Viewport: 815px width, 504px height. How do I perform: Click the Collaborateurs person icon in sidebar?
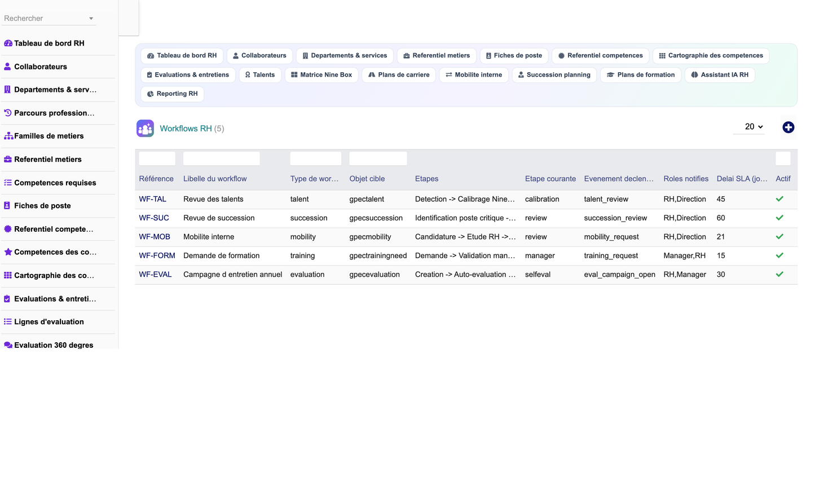click(x=7, y=67)
